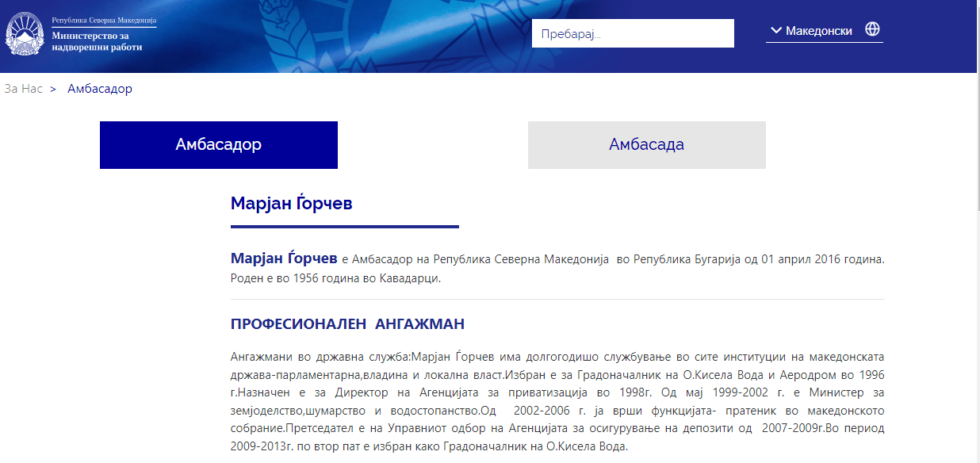Click the divider line above professional section
This screenshot has height=463, width=980.
[557, 300]
